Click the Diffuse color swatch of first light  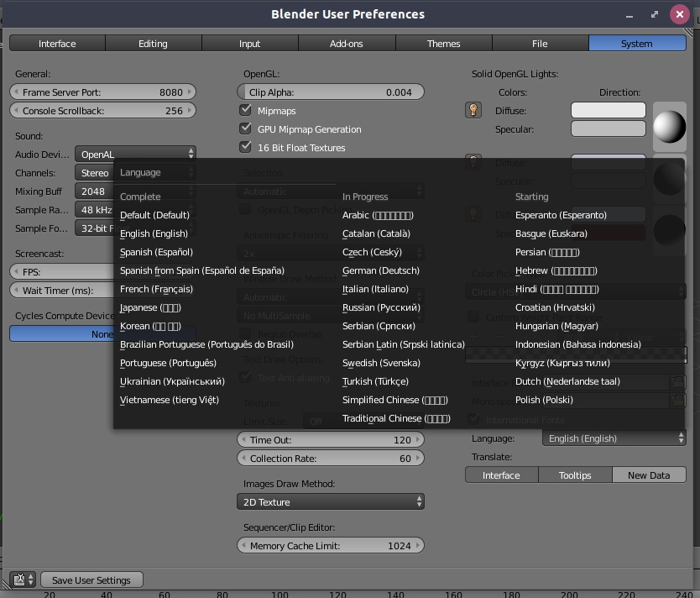coord(608,110)
